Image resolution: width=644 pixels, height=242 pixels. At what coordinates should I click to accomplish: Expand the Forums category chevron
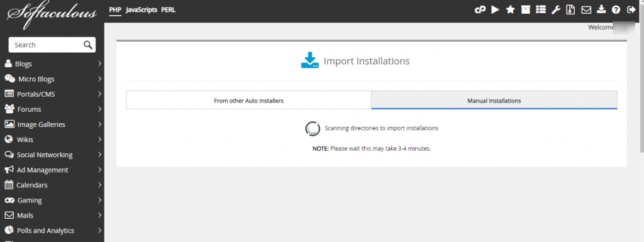point(100,109)
